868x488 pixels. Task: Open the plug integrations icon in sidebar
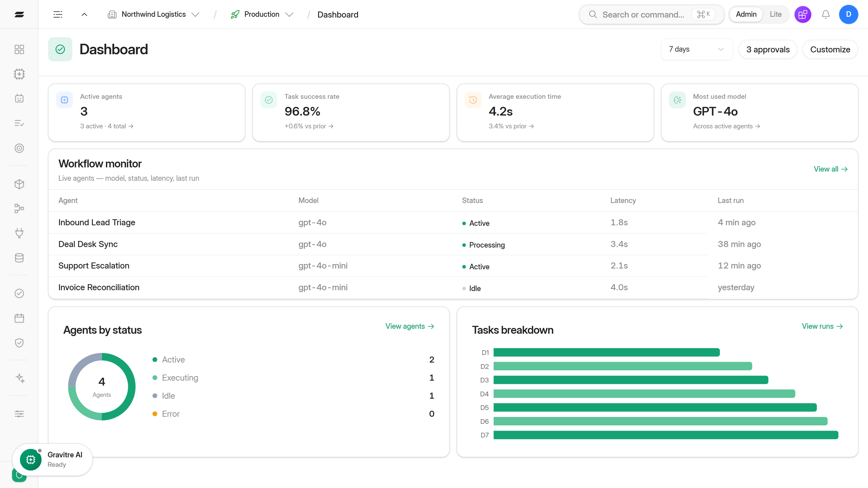click(19, 233)
